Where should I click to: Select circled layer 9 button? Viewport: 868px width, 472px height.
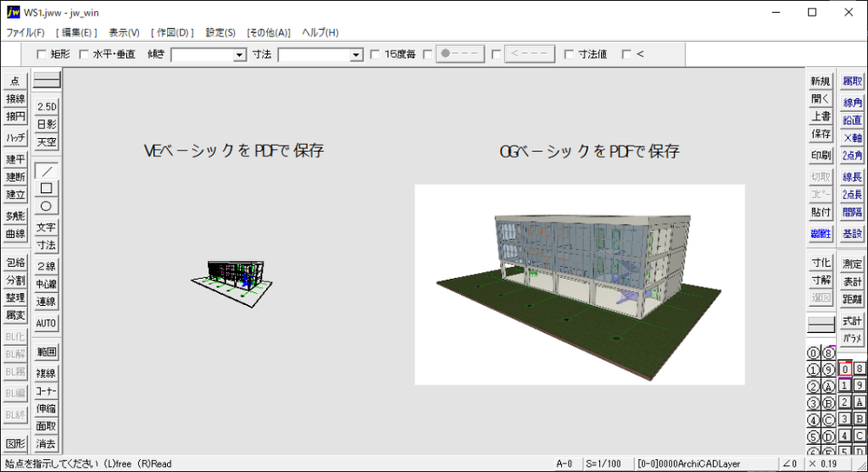click(x=828, y=369)
